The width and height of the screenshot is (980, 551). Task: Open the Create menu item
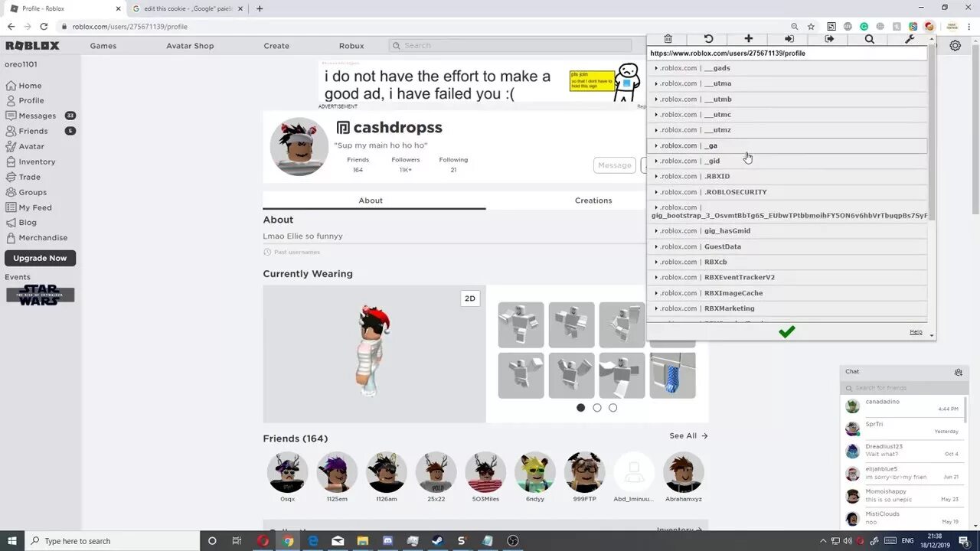(276, 46)
